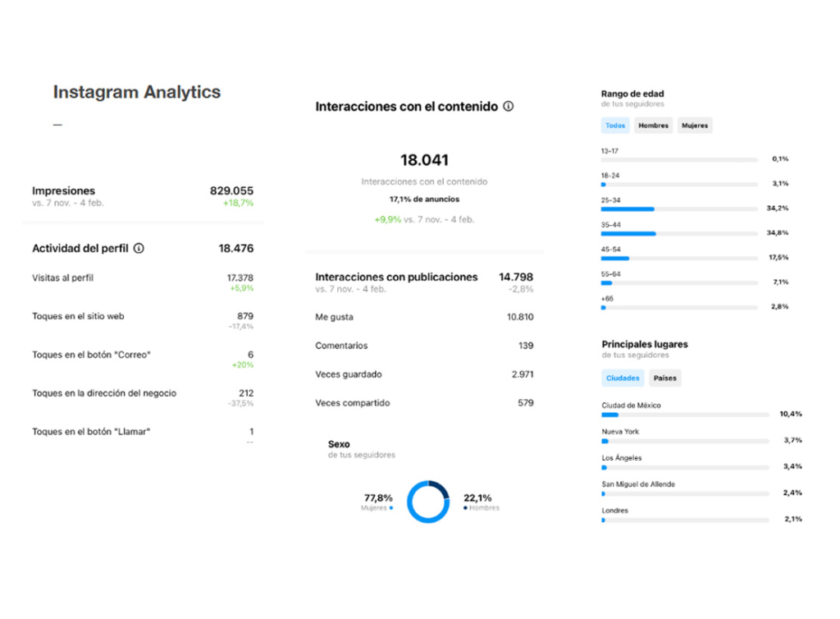Click the dark blue Hombres legend dot

point(465,508)
